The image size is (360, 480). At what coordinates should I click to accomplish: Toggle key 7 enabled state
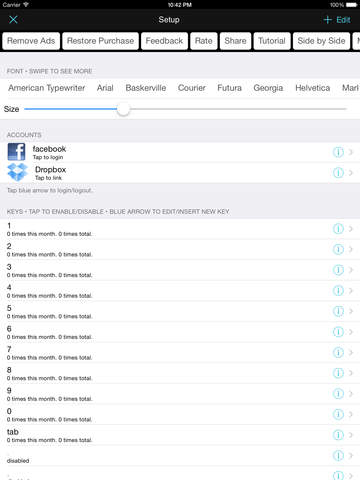coord(180,353)
